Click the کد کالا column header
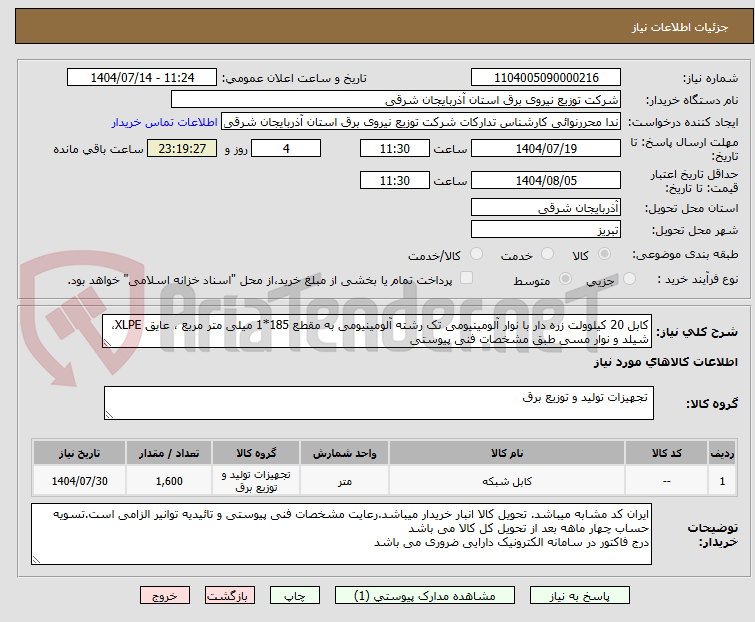 click(x=666, y=453)
